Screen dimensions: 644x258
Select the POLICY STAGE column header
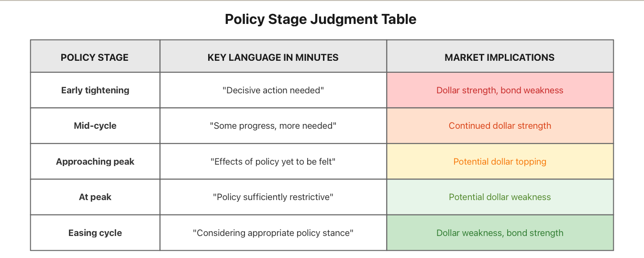point(95,57)
